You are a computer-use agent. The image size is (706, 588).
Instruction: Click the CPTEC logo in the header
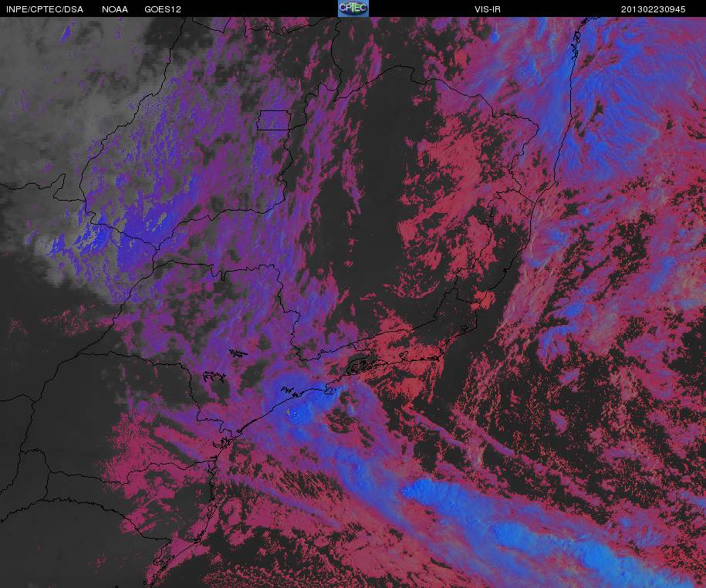[x=353, y=8]
